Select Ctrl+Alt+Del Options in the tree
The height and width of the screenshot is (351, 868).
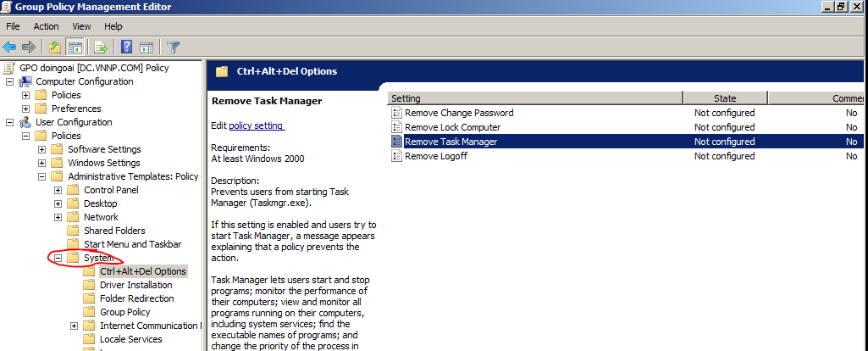click(143, 271)
